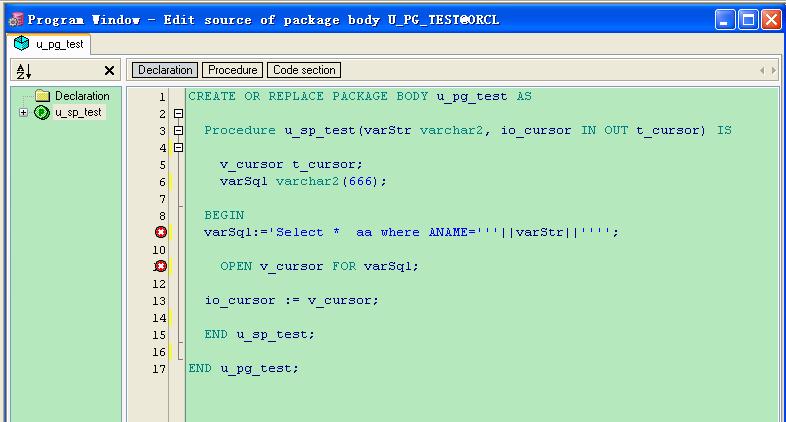The width and height of the screenshot is (786, 422).
Task: Click the Code section navigation button
Action: [304, 70]
